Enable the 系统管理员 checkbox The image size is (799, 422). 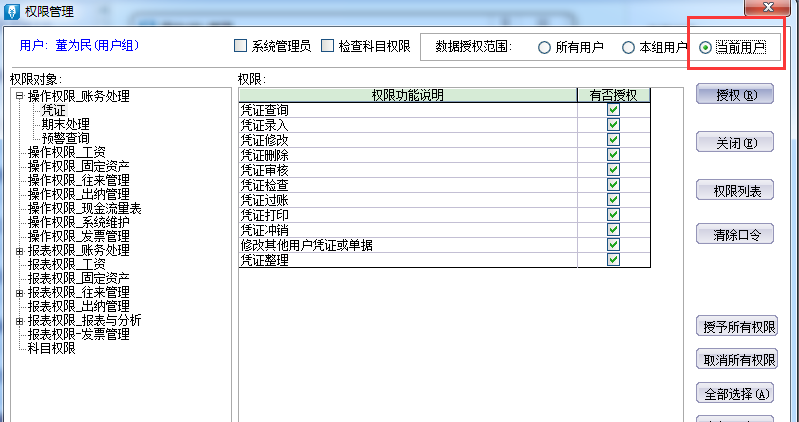[x=240, y=46]
